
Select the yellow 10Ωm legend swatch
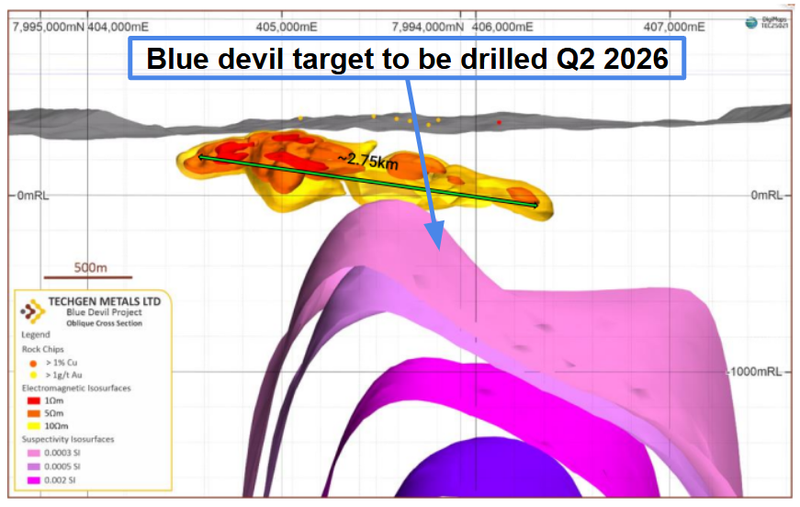[x=34, y=426]
